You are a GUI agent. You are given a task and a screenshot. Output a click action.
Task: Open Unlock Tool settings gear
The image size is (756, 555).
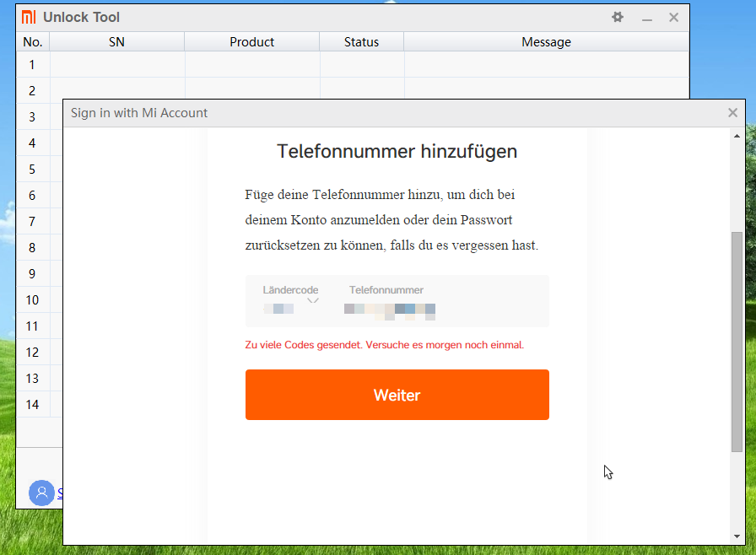[x=618, y=18]
